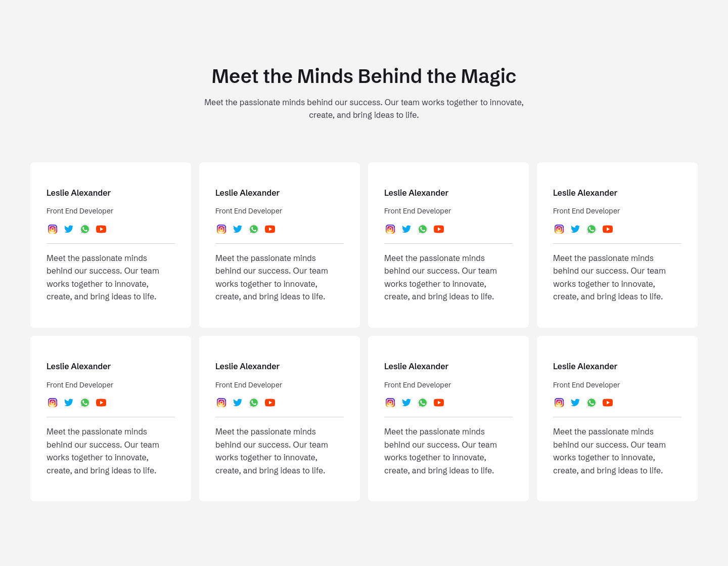Click Twitter icon in first top-row card
This screenshot has width=728, height=566.
point(69,229)
